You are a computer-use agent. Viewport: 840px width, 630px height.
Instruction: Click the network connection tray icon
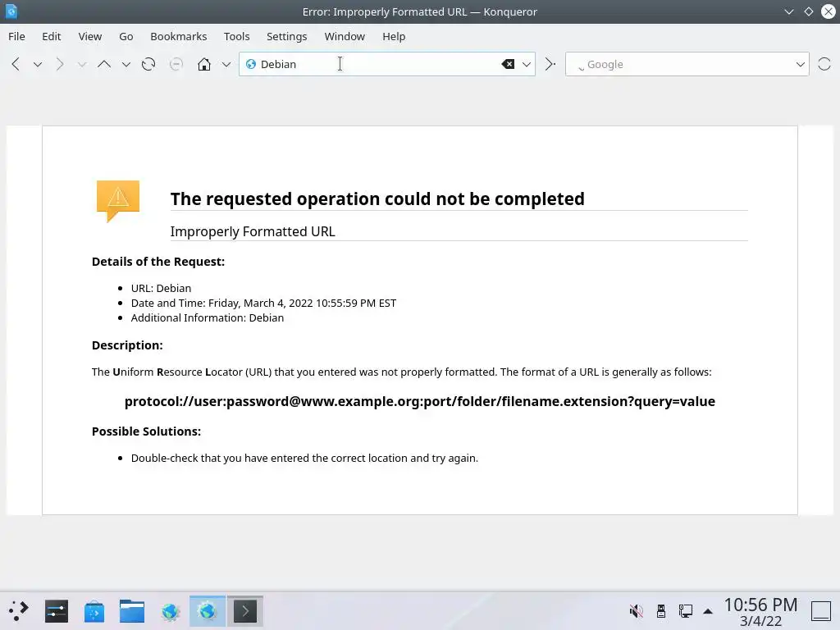coord(685,610)
